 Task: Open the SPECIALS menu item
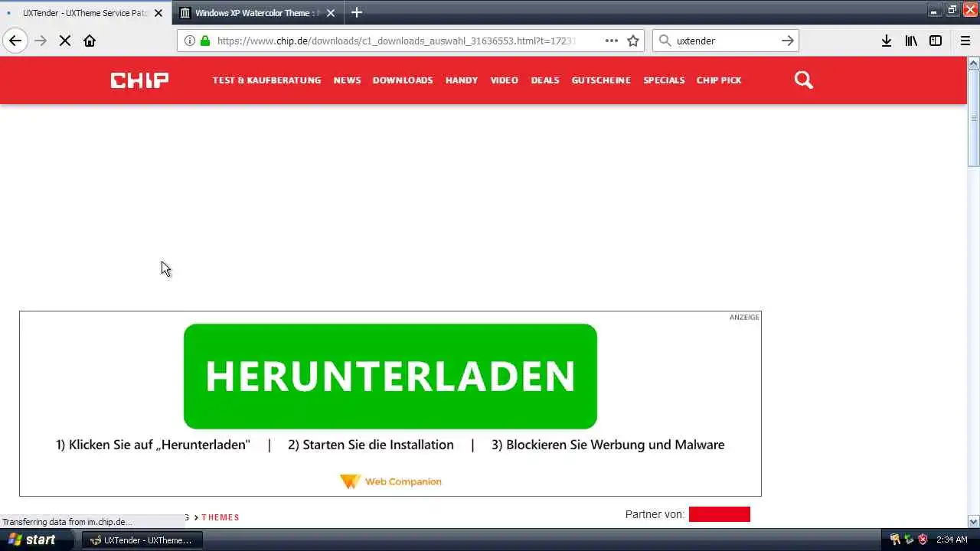point(664,80)
